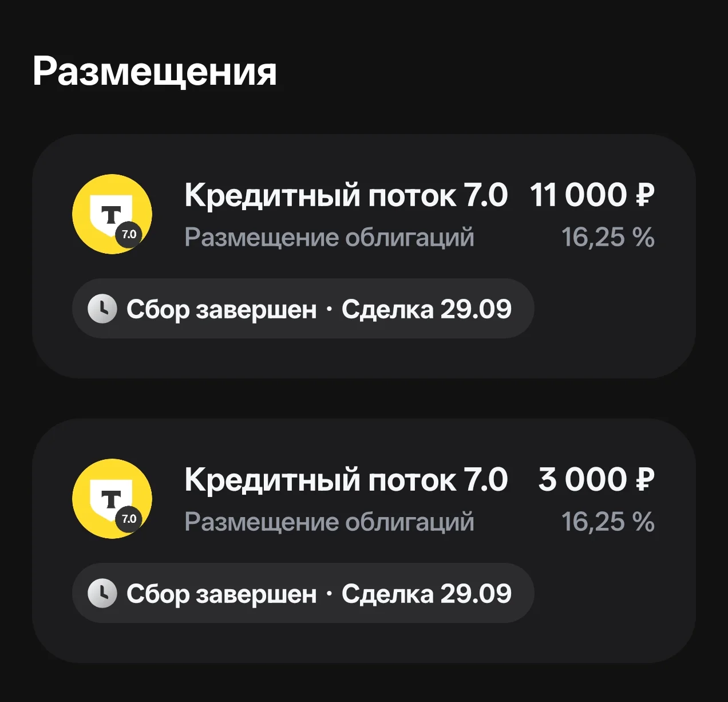Open the 11 000 ₽ placement card
The image size is (728, 702).
click(x=364, y=257)
